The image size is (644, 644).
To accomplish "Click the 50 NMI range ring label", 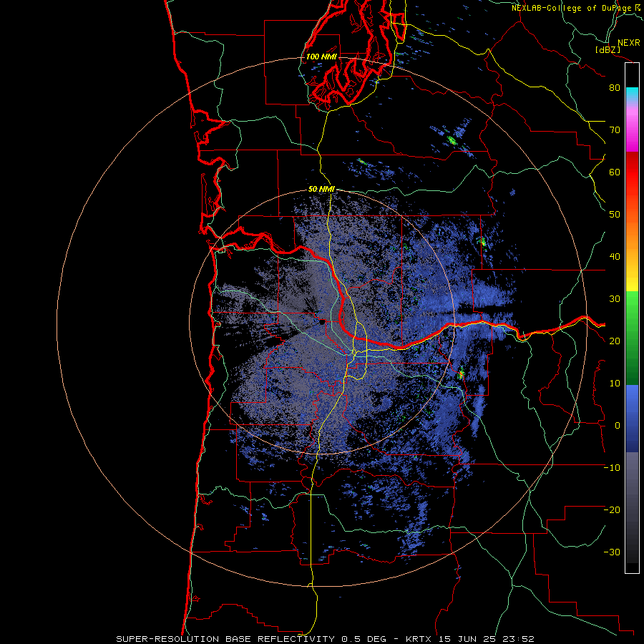I will click(321, 190).
